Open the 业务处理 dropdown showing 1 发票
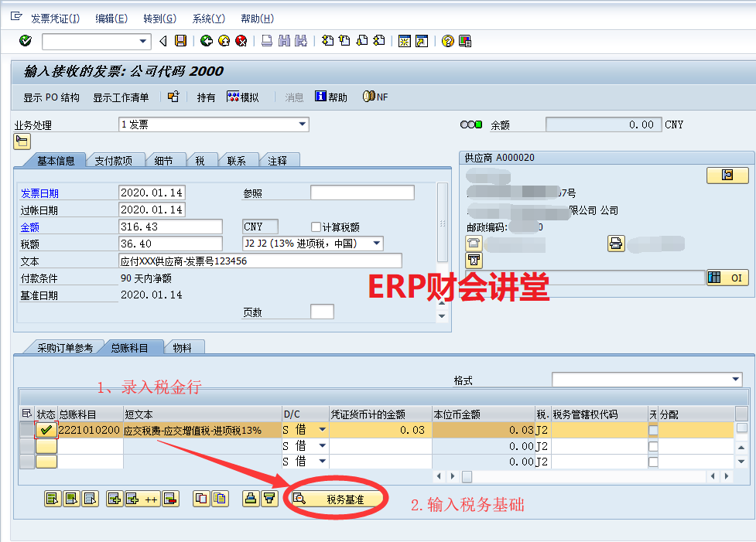 [x=303, y=124]
